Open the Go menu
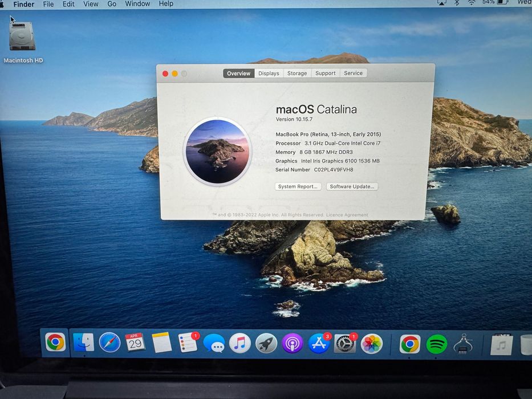This screenshot has width=532, height=399. [112, 4]
